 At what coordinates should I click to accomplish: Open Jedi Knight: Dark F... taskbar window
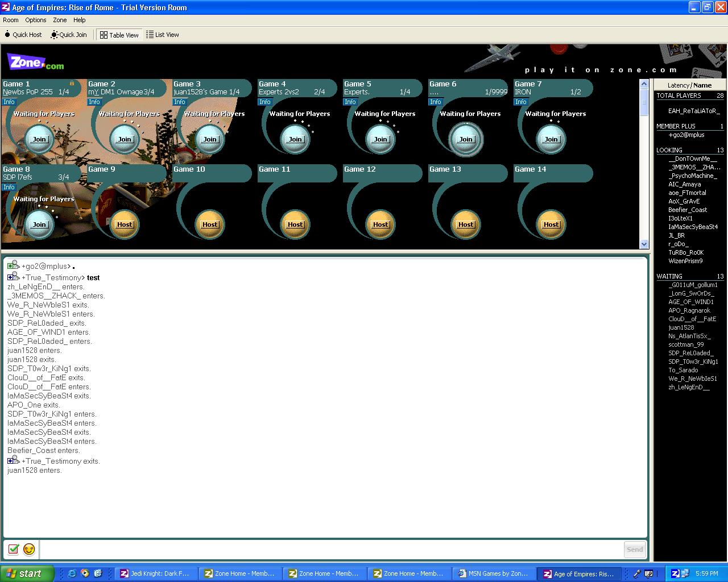(x=155, y=573)
